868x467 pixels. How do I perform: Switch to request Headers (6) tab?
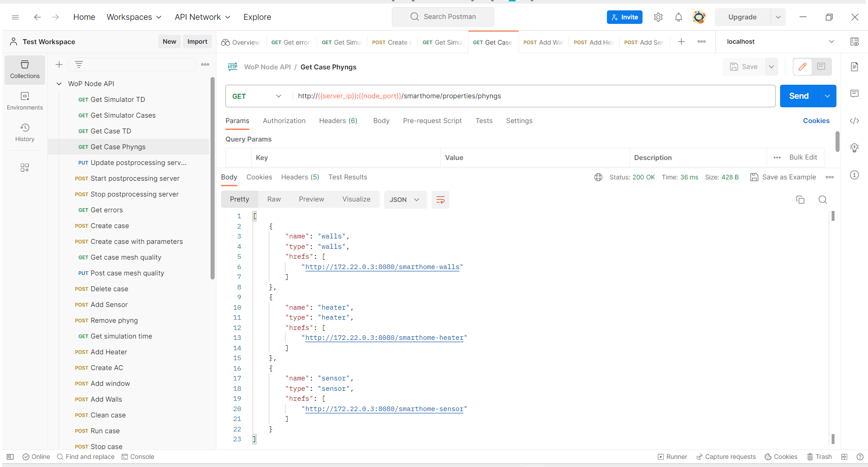(x=338, y=121)
